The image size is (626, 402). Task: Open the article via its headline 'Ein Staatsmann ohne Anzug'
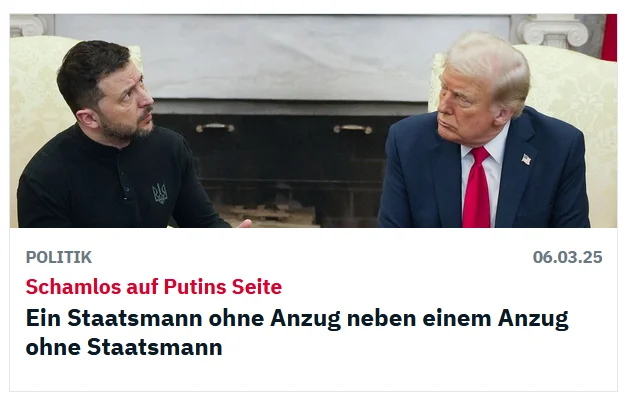tap(297, 332)
